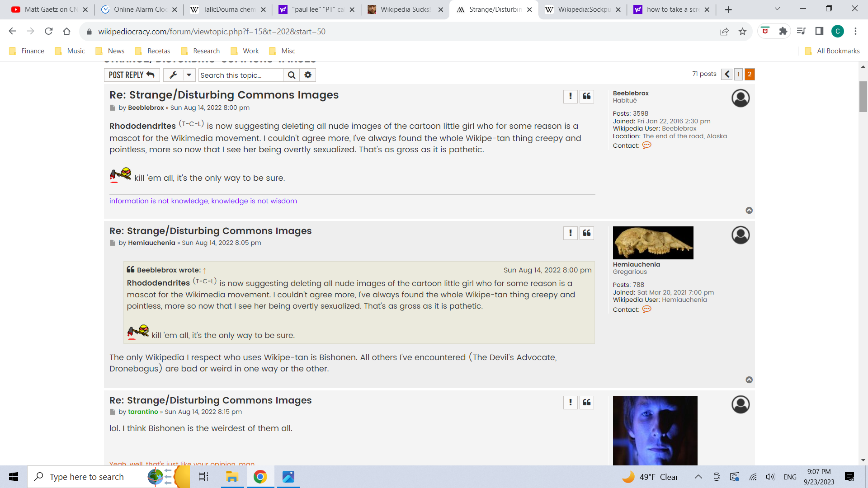Open Windows notification center
Viewport: 868px width, 488px height.
849,477
